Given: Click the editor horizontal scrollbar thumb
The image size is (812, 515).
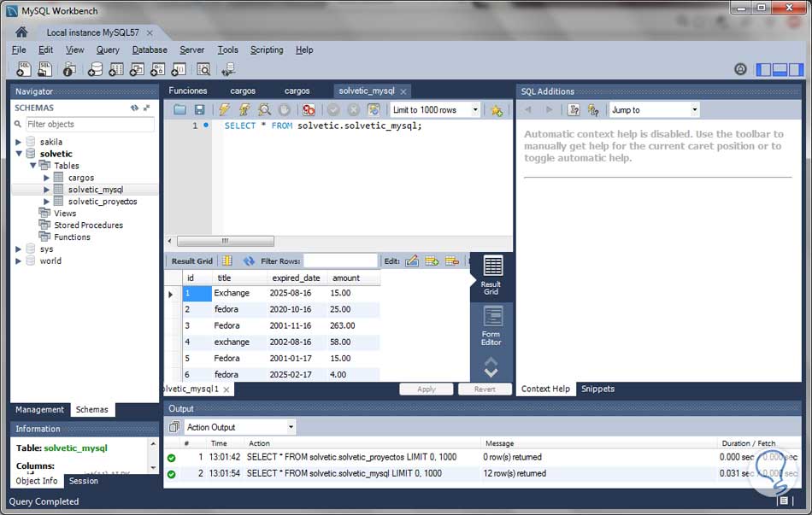Looking at the screenshot, I should pos(226,241).
